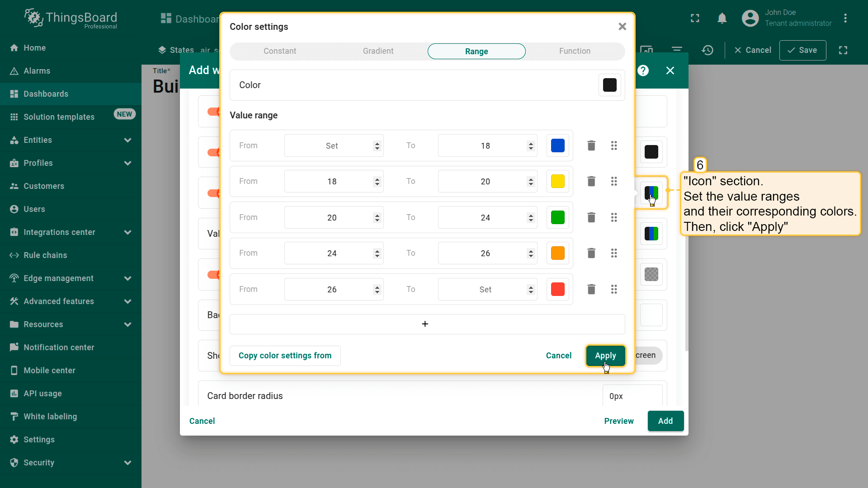
Task: Open the user menu three-dots icon
Action: (845, 19)
